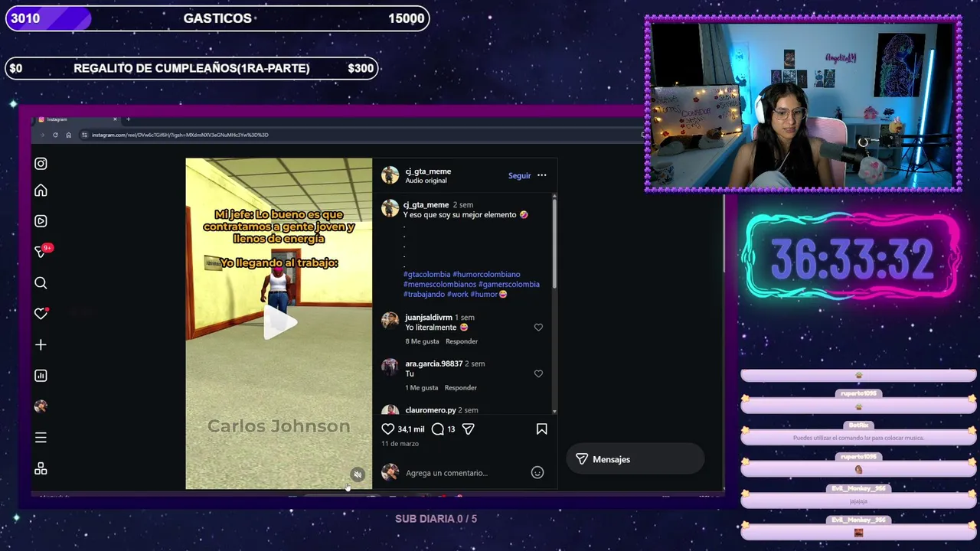The width and height of the screenshot is (980, 551).
Task: Like the post with the heart icon
Action: tap(388, 429)
